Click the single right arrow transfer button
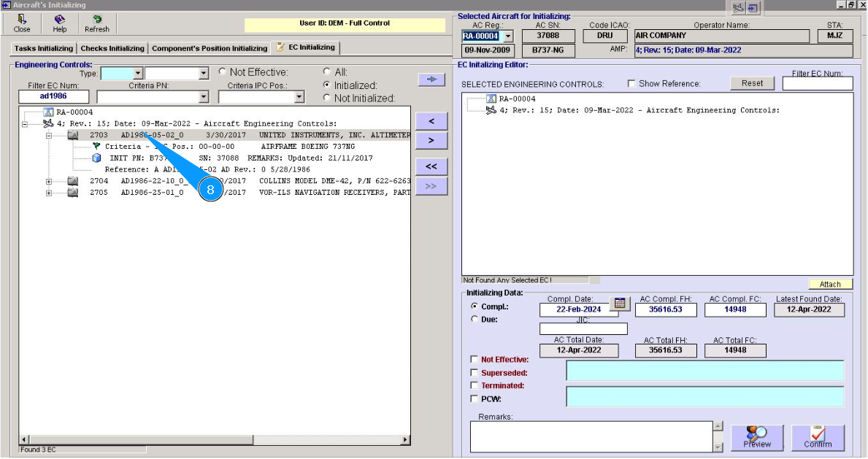The image size is (868, 459). point(431,140)
